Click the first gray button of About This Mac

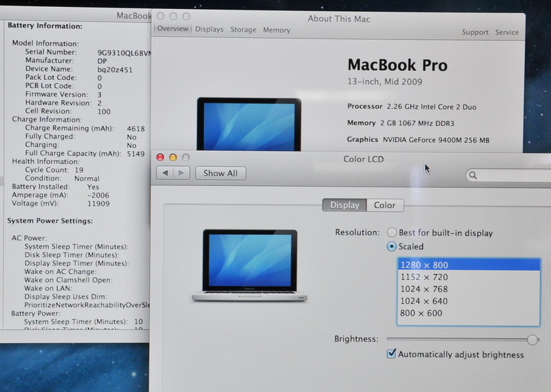click(160, 16)
